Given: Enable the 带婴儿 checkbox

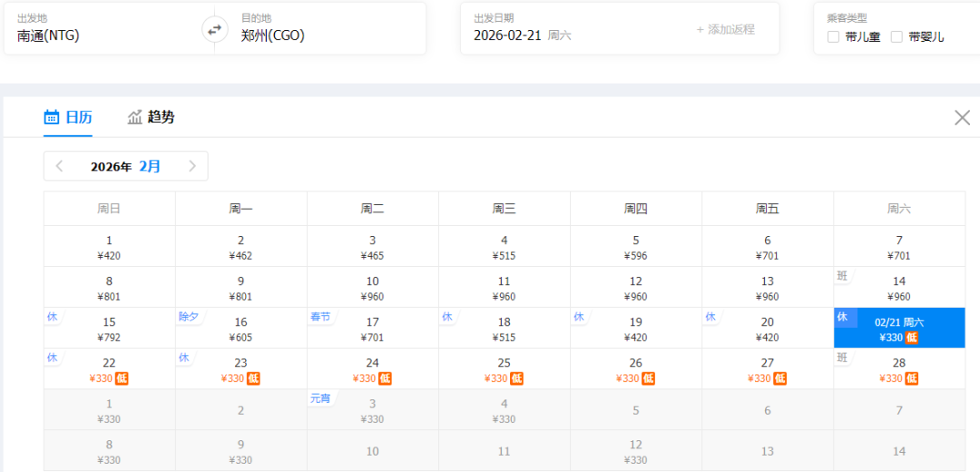Looking at the screenshot, I should coord(897,37).
